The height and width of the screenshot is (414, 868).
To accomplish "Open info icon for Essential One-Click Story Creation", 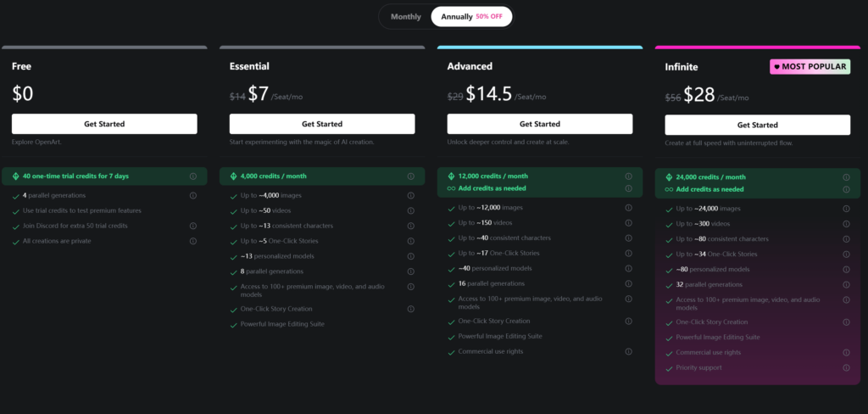I will 411,310.
